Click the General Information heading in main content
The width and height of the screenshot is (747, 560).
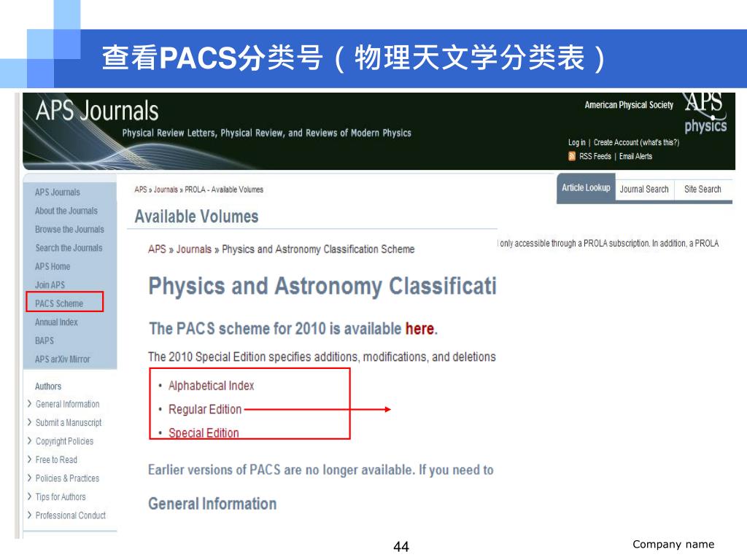click(x=212, y=504)
